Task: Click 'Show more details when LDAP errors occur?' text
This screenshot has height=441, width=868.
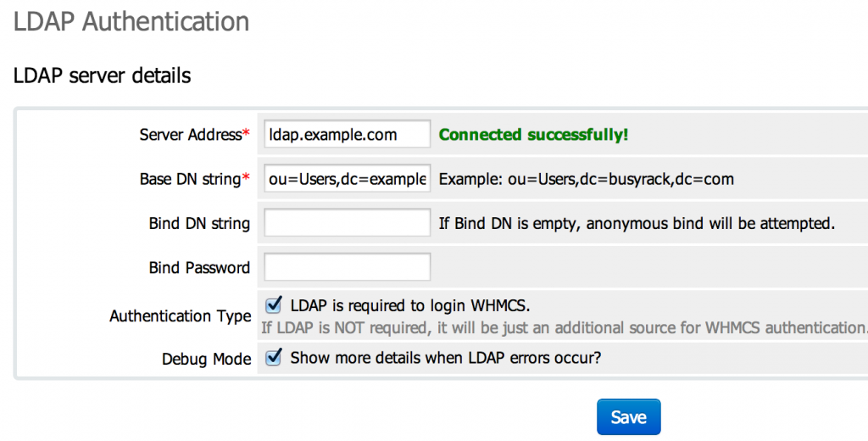Action: click(446, 357)
